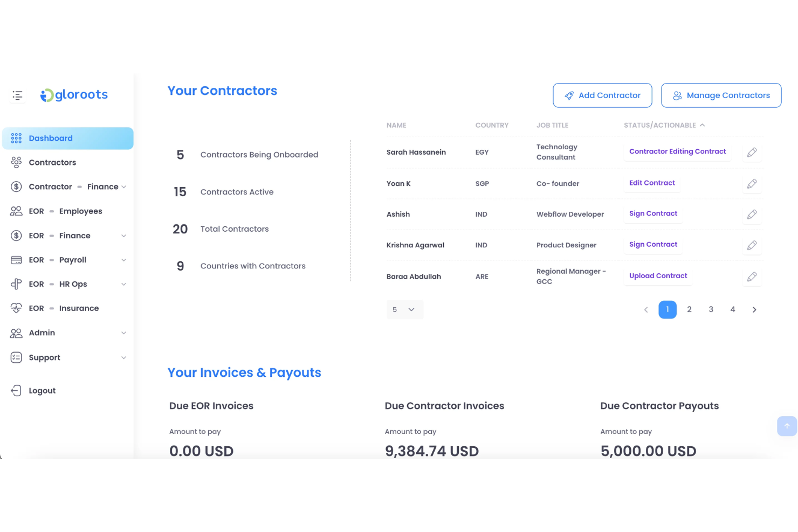Viewport: 798px width, 532px height.
Task: Edit Sarah Hassanein's row with pencil icon
Action: point(752,153)
